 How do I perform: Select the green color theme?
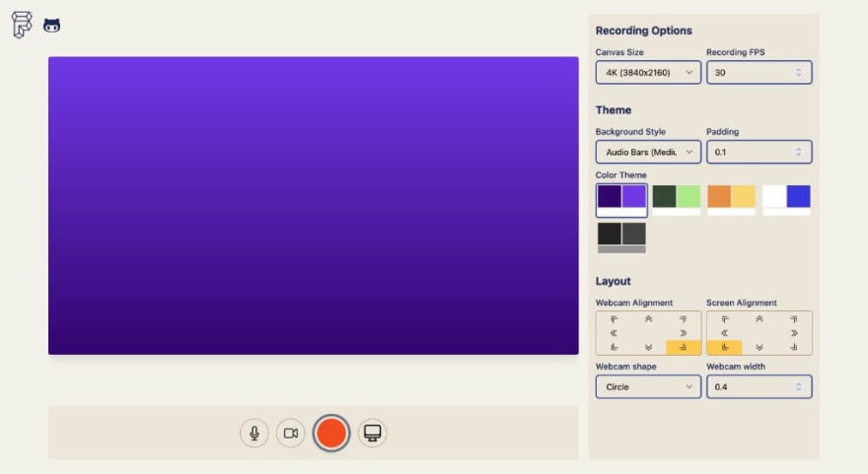[677, 200]
